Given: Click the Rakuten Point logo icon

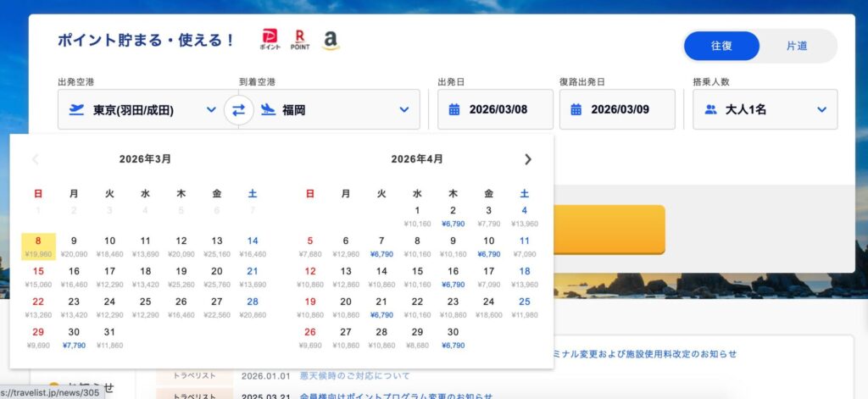Looking at the screenshot, I should point(299,41).
